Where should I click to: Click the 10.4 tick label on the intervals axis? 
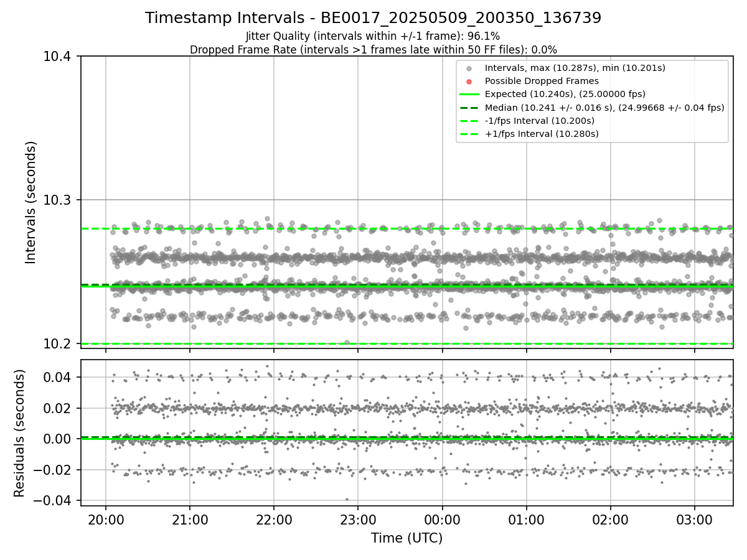click(x=58, y=57)
